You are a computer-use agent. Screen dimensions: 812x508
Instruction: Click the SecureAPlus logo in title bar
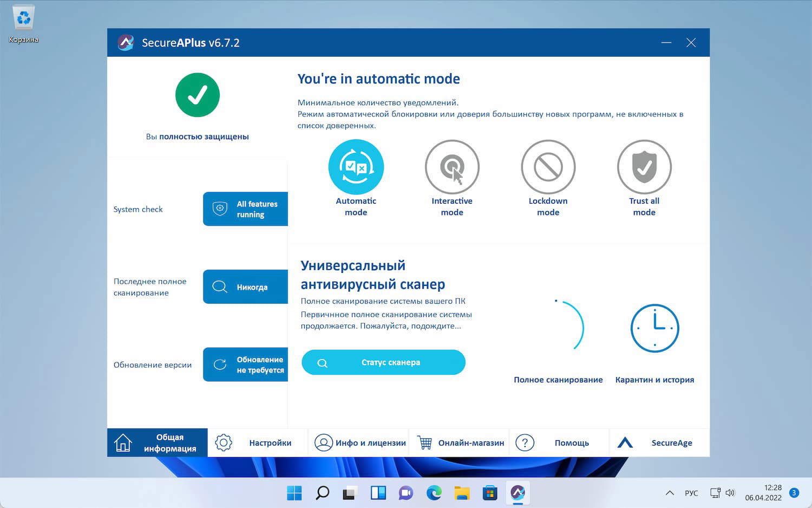(x=126, y=42)
